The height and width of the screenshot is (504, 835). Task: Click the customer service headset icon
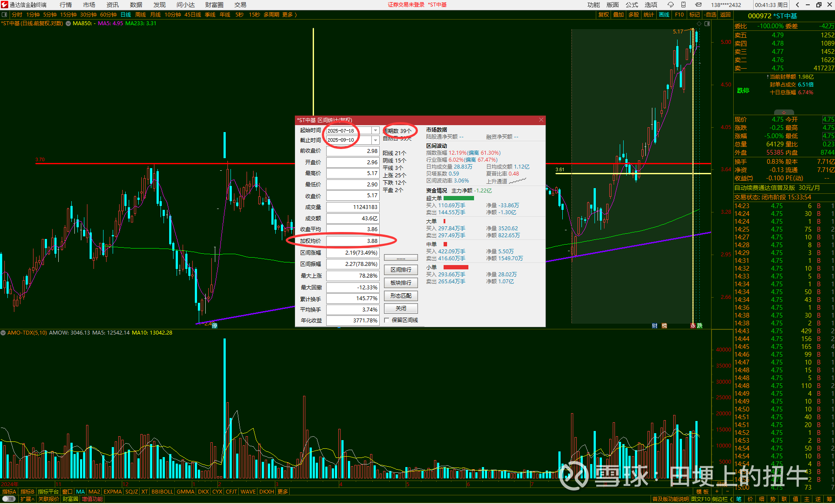coord(671,5)
